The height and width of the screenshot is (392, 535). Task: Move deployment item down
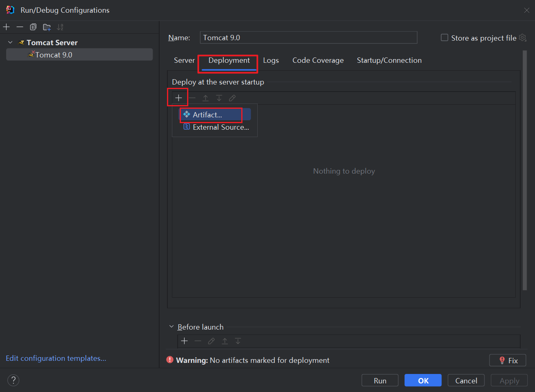click(x=219, y=98)
